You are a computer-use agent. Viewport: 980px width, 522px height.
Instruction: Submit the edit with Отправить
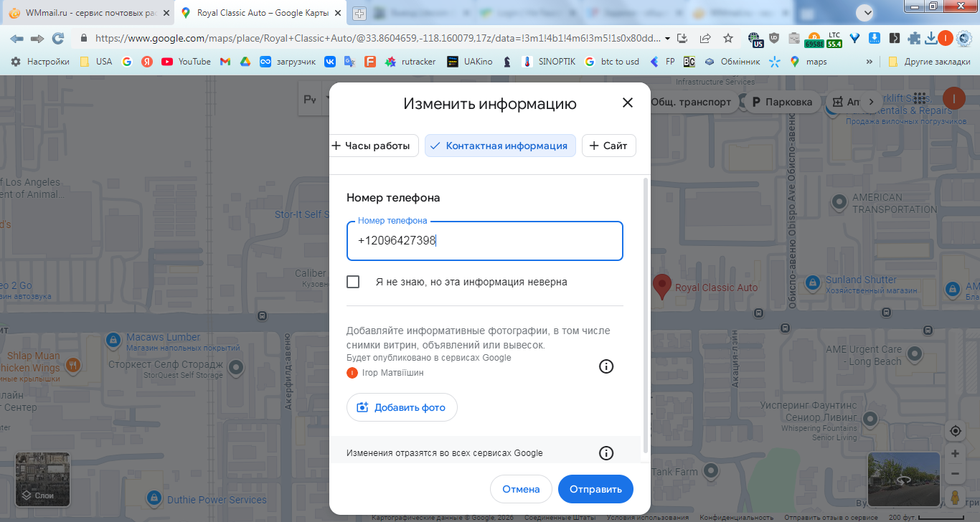(x=595, y=489)
